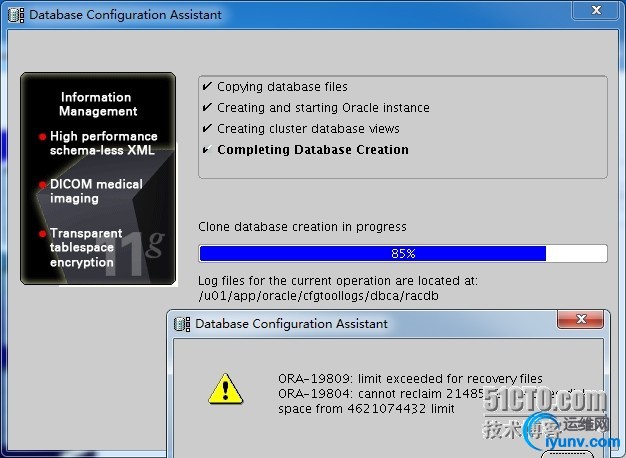The width and height of the screenshot is (626, 458).
Task: Click 'DICOM medical imaging' bullet text
Action: point(96,191)
